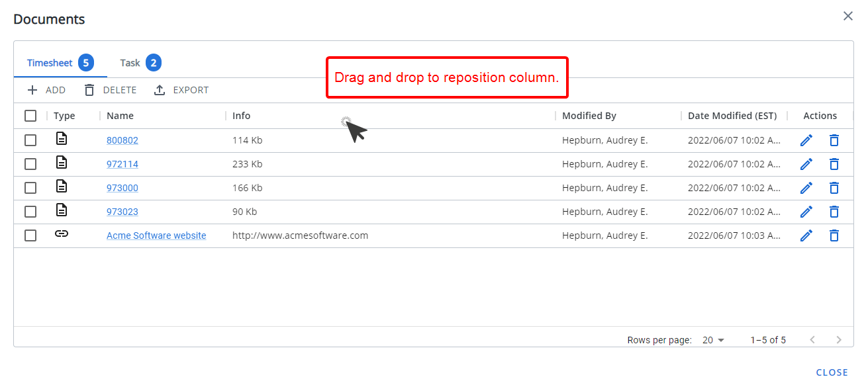
Task: Tick the checkbox for Acme Software website
Action: [30, 235]
